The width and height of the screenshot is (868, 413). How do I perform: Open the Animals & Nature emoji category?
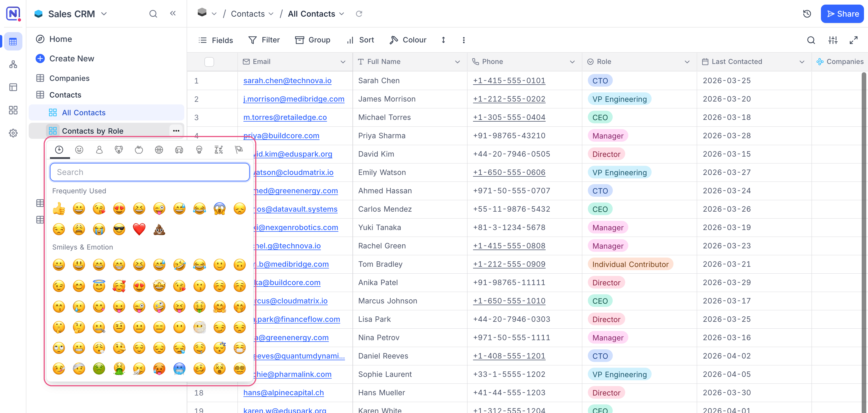pos(119,150)
